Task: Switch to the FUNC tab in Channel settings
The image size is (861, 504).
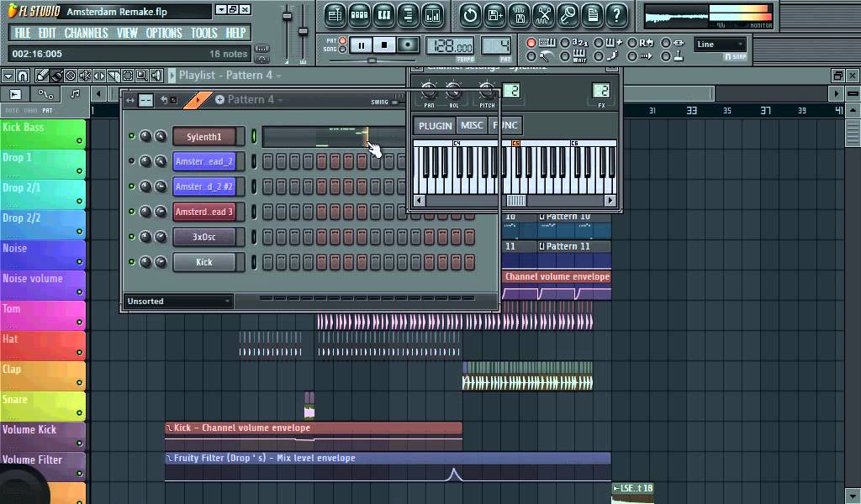Action: (x=505, y=126)
